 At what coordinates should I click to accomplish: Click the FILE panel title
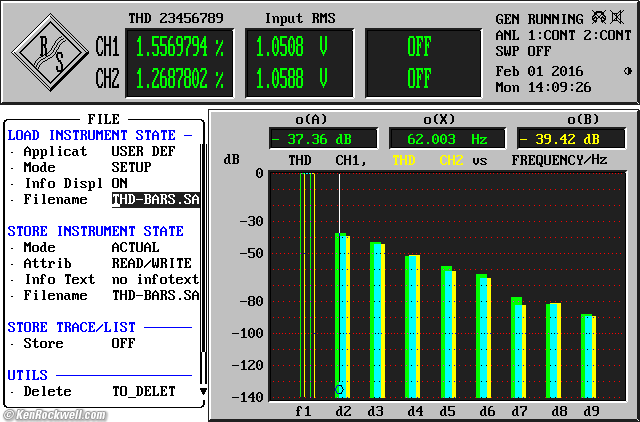point(104,119)
